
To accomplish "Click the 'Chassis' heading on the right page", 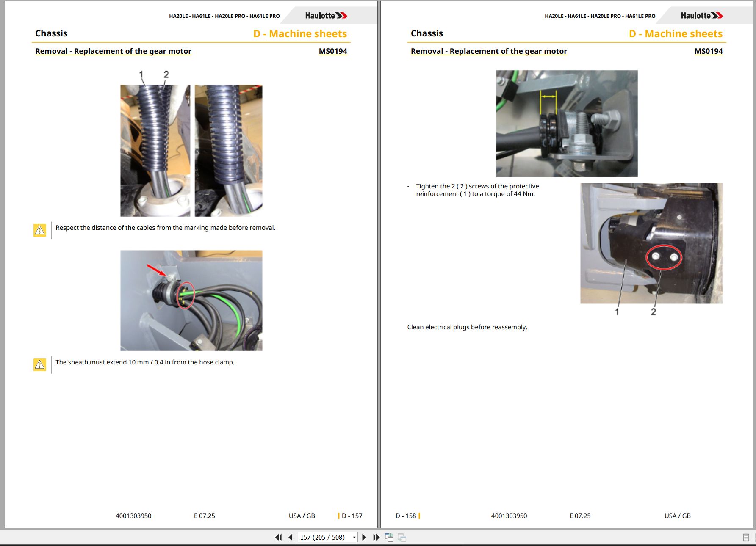I will [427, 33].
